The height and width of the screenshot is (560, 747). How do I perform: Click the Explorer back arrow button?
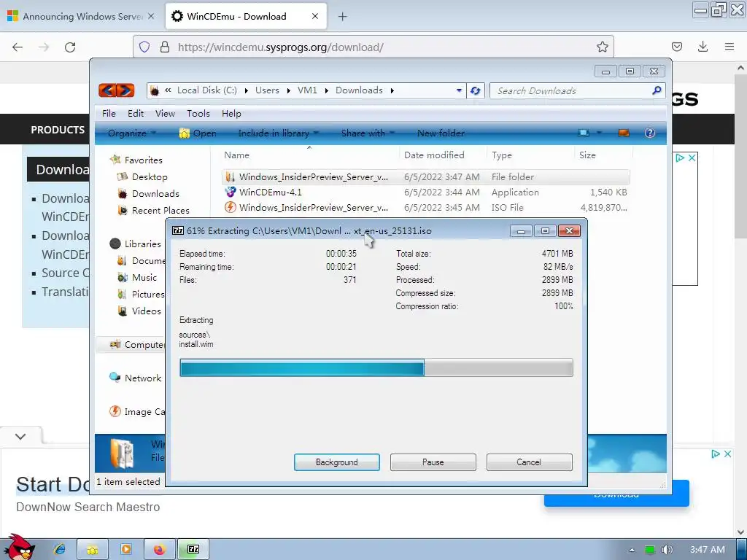click(x=108, y=90)
